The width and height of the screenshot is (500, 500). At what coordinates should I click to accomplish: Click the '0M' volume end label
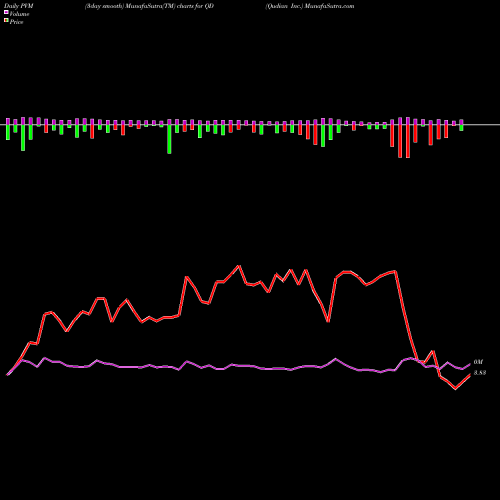tap(478, 362)
